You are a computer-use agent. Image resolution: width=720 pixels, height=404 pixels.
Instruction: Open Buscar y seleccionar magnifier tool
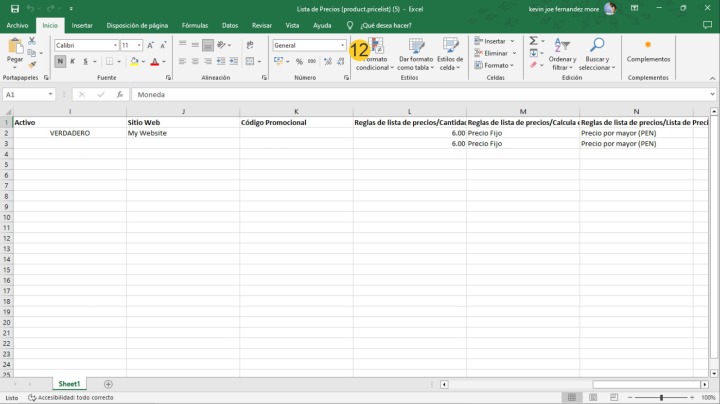point(597,46)
